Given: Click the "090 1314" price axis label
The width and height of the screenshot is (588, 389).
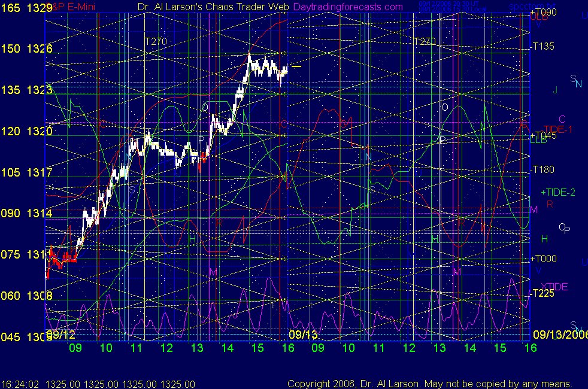Looking at the screenshot, I should coord(26,213).
